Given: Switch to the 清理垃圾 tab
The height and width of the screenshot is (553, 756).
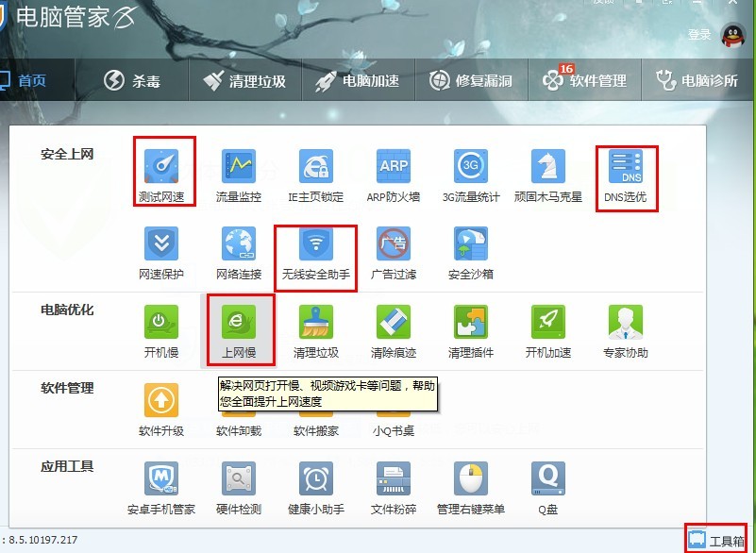Looking at the screenshot, I should (x=244, y=81).
